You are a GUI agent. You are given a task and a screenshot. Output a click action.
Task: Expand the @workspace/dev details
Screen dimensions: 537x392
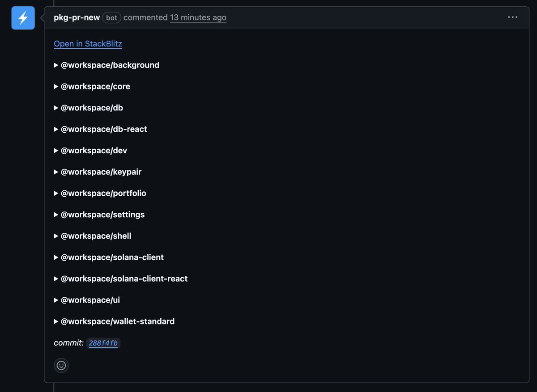(x=90, y=151)
